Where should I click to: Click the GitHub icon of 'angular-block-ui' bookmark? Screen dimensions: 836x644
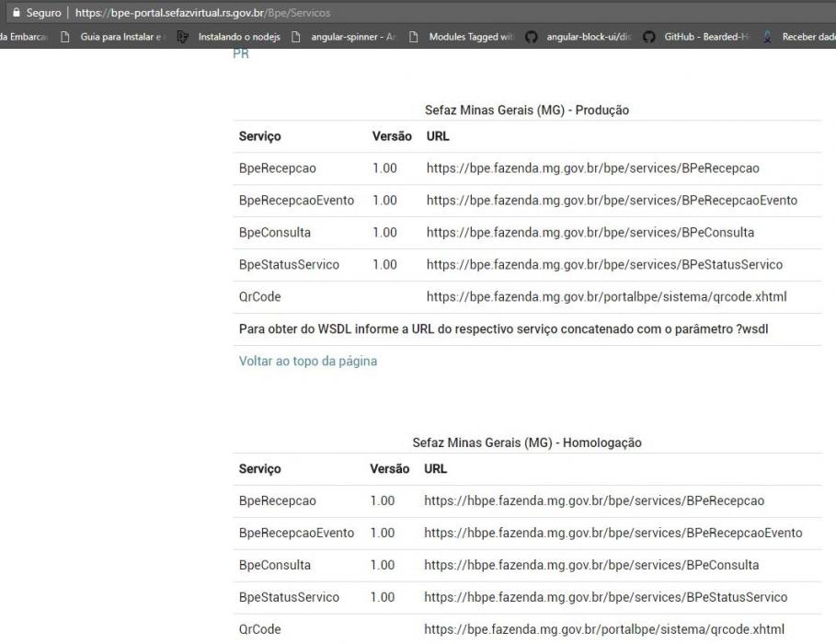[x=531, y=37]
